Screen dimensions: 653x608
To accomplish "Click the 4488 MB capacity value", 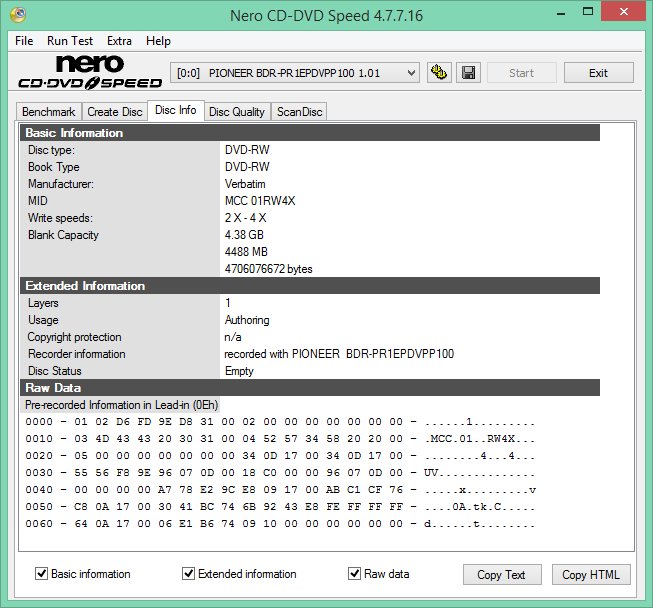I will point(246,252).
